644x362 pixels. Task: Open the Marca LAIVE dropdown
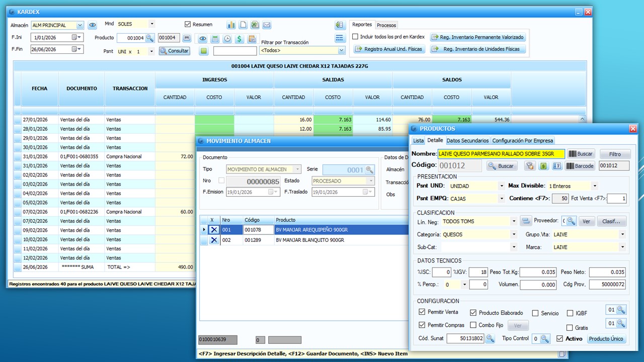622,247
